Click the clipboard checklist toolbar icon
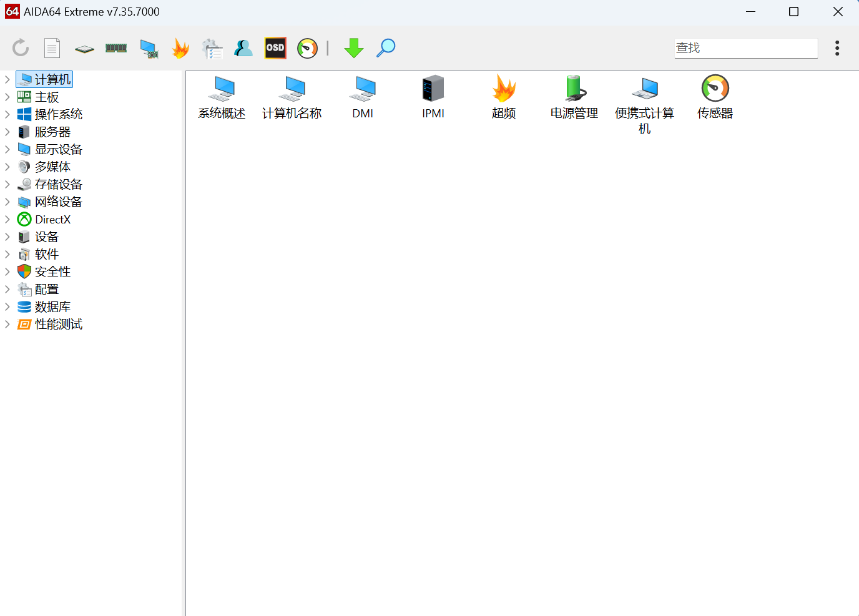 click(212, 49)
